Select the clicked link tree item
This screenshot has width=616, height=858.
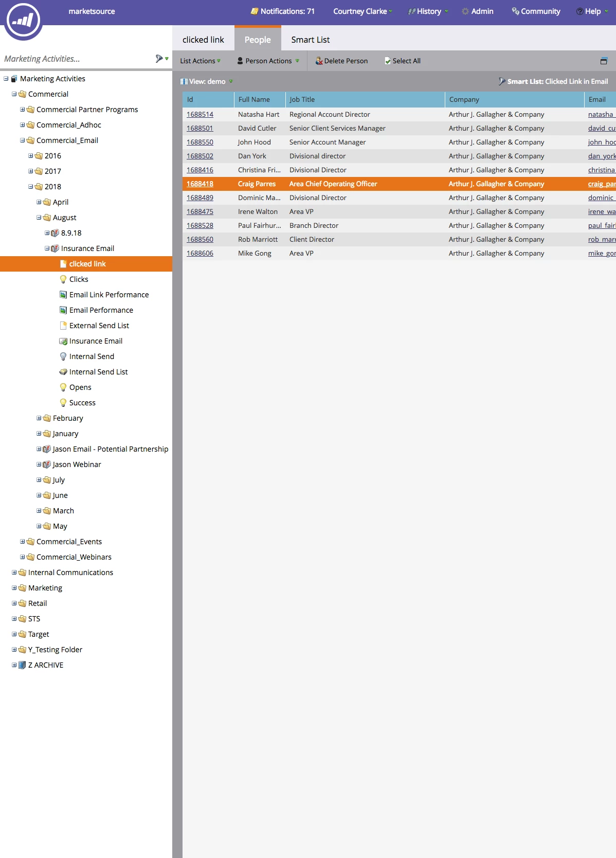click(86, 264)
